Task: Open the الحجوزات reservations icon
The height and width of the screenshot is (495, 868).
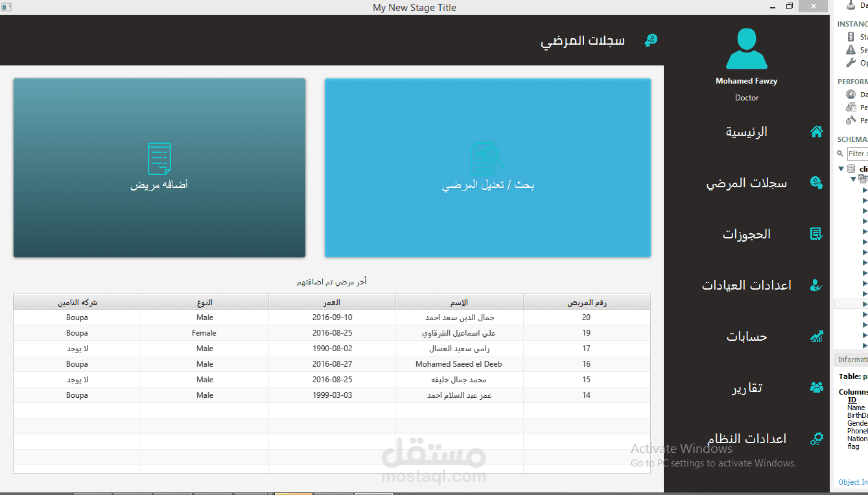Action: pyautogui.click(x=817, y=234)
